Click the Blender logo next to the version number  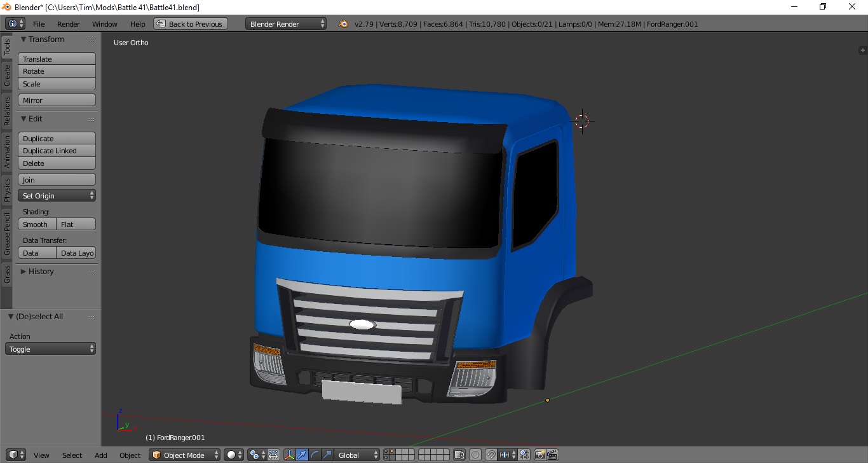[343, 24]
